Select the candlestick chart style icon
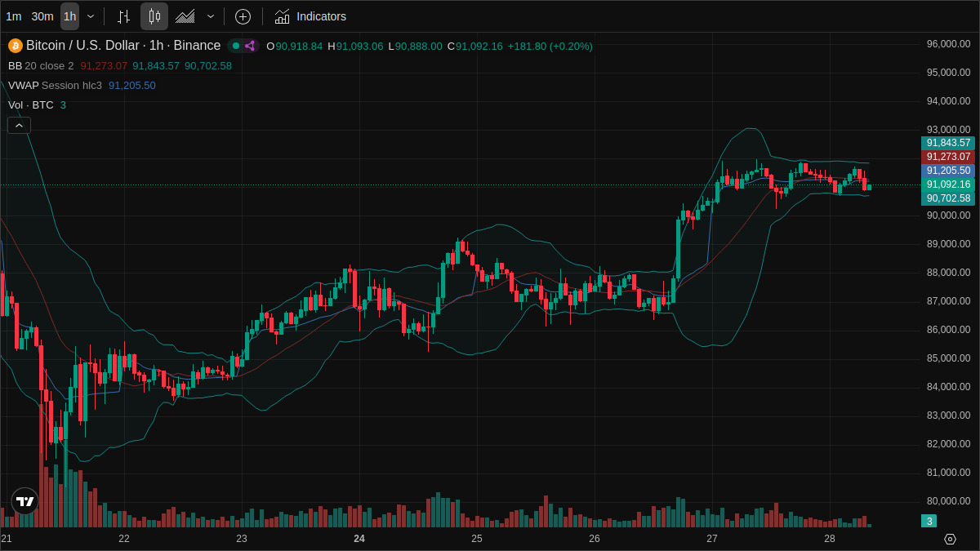 154,16
